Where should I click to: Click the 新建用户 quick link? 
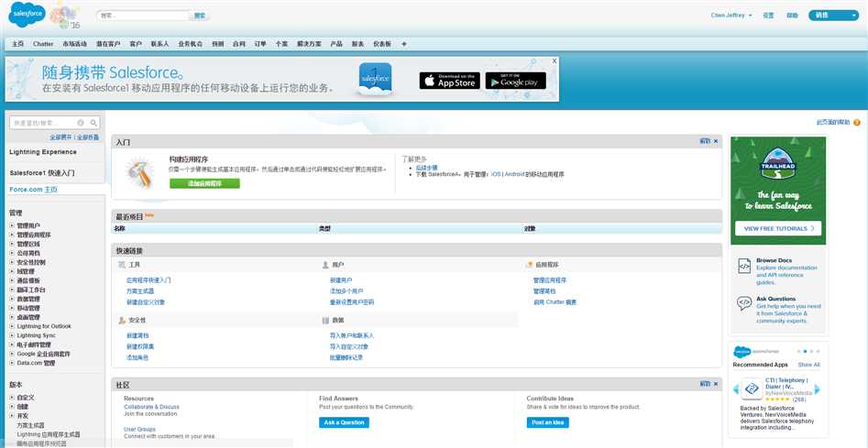click(x=341, y=279)
